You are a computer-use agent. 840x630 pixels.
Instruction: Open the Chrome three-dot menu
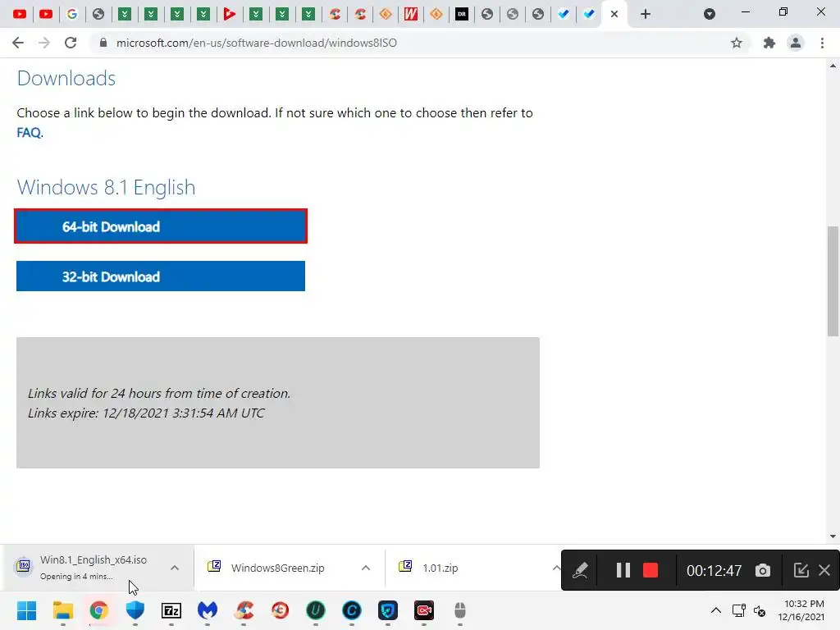click(x=822, y=43)
